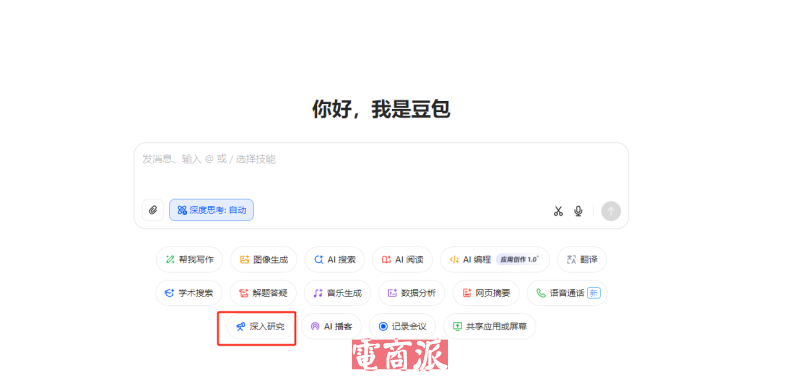Screen dimensions: 800x392
Task: Select the AI 阅读 skill
Action: [402, 259]
